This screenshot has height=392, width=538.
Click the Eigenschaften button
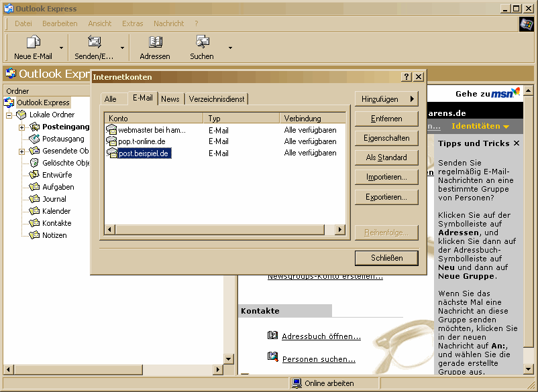coord(386,138)
